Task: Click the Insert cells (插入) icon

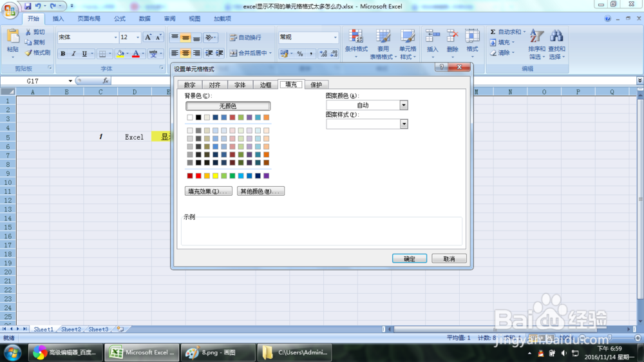Action: [433, 36]
